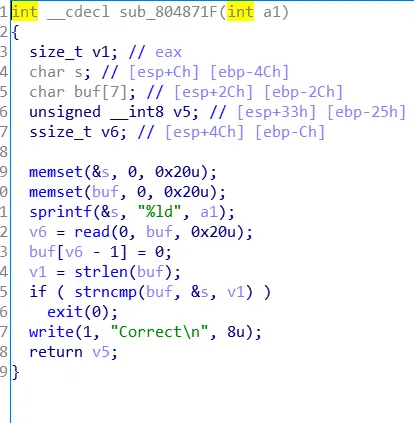This screenshot has width=414, height=423.
Task: Click the eax register comment
Action: pos(168,52)
